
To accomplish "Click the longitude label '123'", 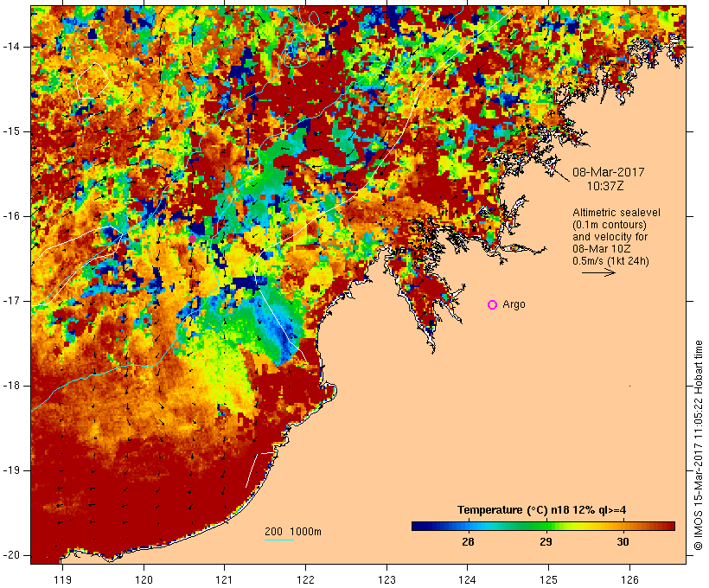I will (386, 579).
